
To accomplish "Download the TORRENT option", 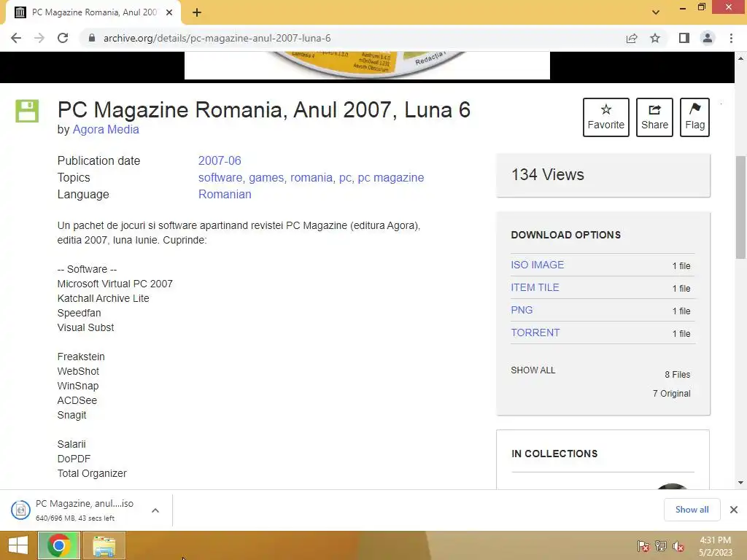I will [x=535, y=332].
